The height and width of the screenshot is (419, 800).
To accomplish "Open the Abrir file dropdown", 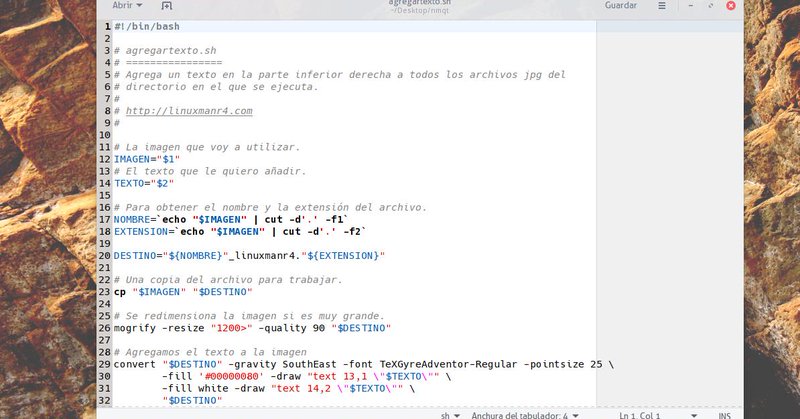I will coord(127,5).
